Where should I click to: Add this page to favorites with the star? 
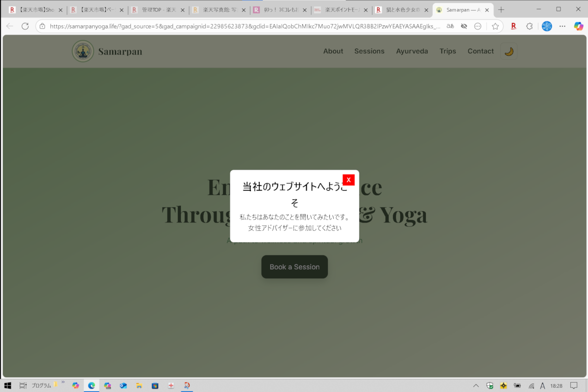[495, 26]
